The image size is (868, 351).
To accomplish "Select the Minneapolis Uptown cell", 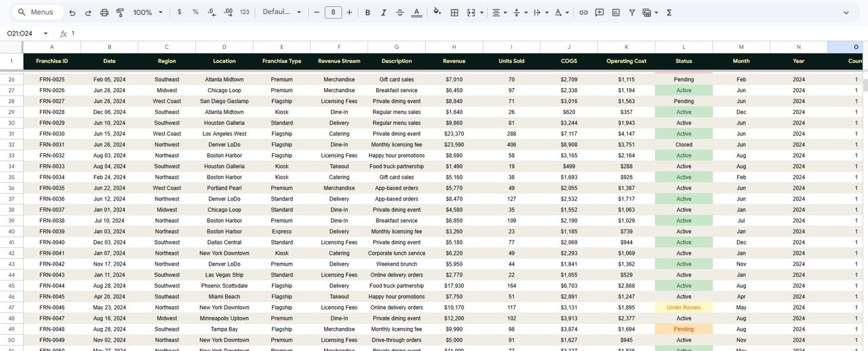I will 224,318.
